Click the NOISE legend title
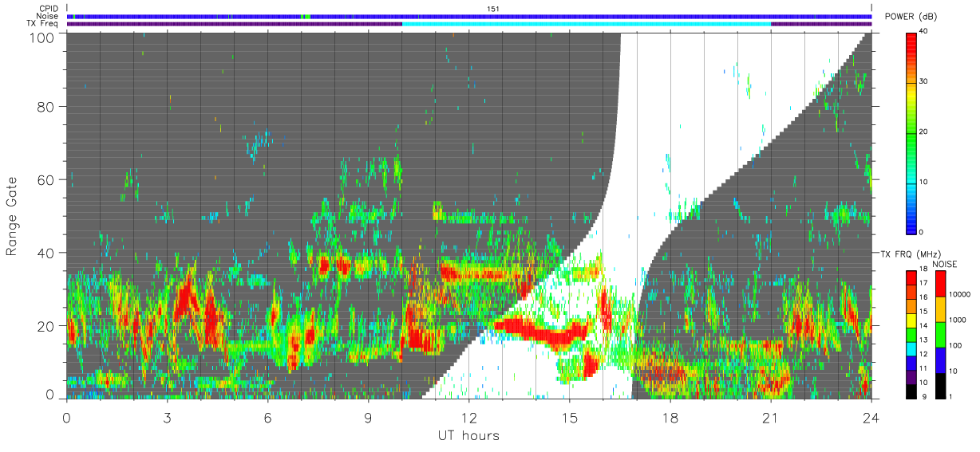 (x=946, y=264)
